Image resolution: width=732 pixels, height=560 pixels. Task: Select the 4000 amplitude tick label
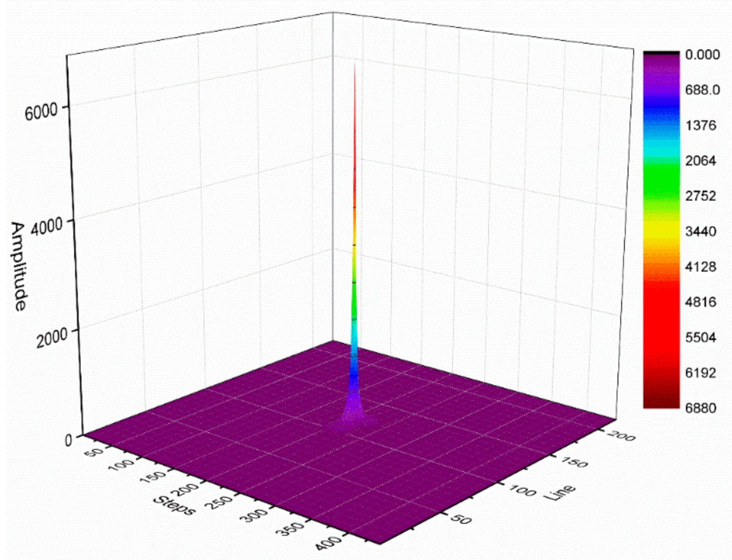pyautogui.click(x=47, y=227)
